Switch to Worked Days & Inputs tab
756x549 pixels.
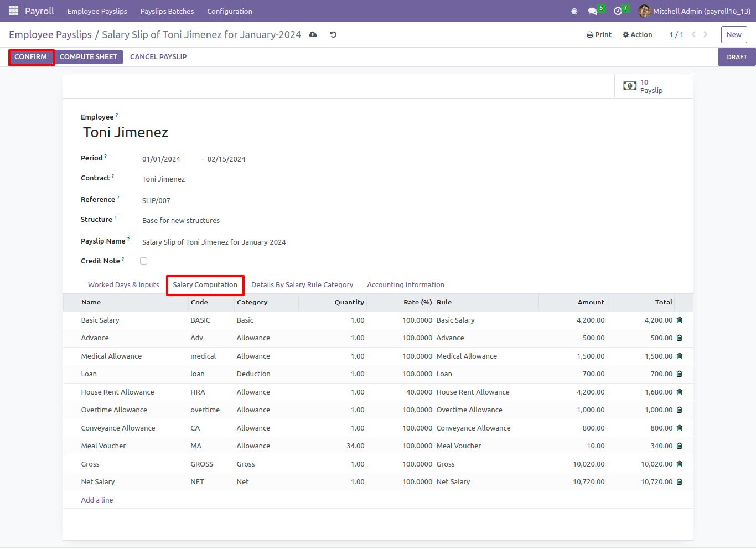[123, 284]
